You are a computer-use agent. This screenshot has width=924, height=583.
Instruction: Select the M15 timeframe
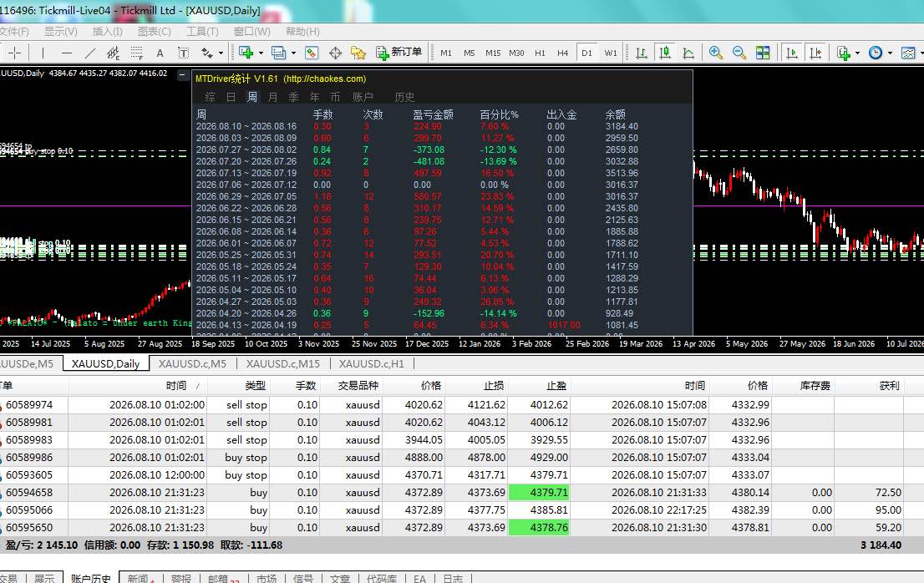(x=493, y=53)
